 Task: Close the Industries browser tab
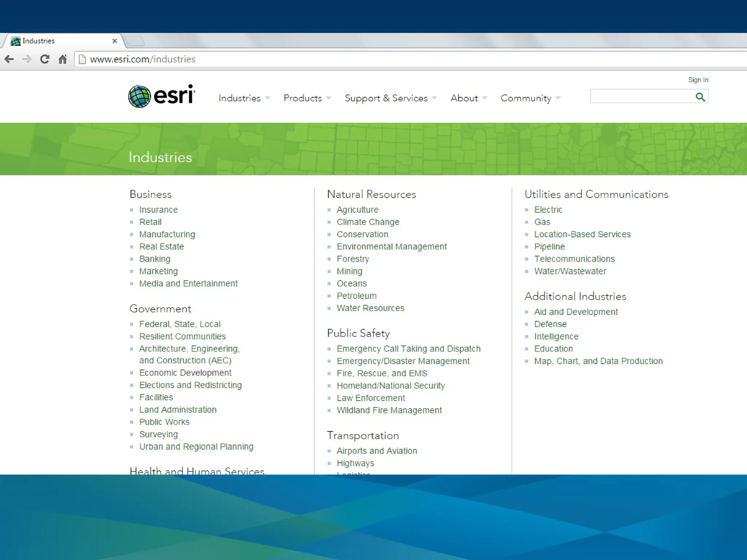click(115, 41)
